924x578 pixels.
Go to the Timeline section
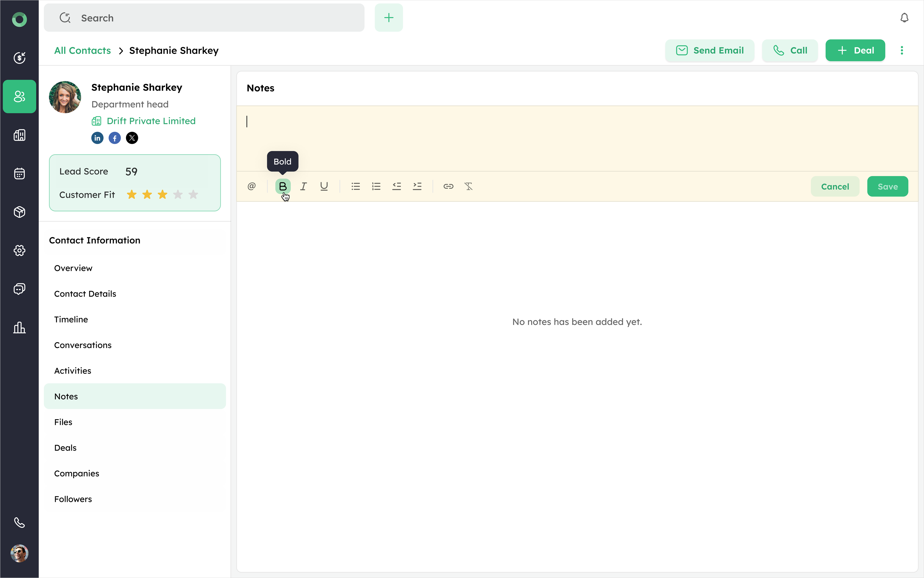(x=71, y=319)
